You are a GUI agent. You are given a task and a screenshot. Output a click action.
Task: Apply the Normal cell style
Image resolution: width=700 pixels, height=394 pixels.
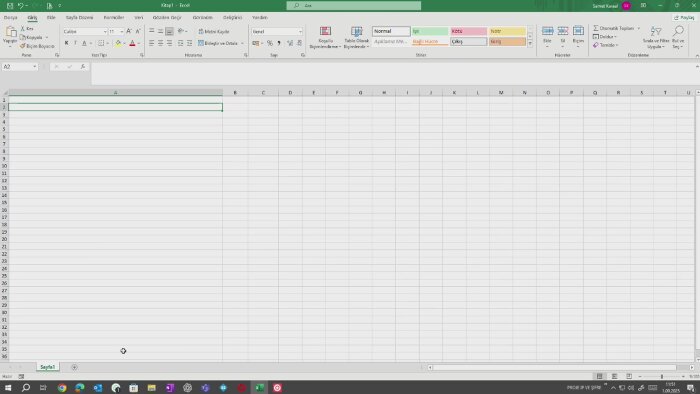(391, 31)
